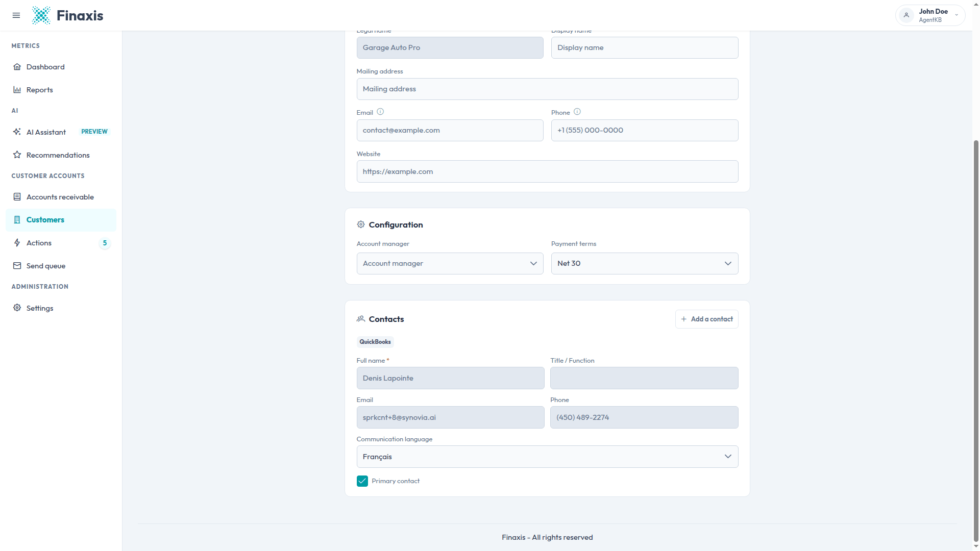The height and width of the screenshot is (551, 980).
Task: Click the page vertical scrollbar
Action: [976, 340]
